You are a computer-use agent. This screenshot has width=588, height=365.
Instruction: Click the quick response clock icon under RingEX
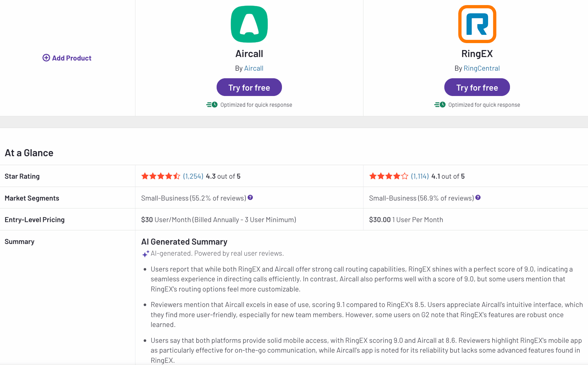(x=443, y=104)
